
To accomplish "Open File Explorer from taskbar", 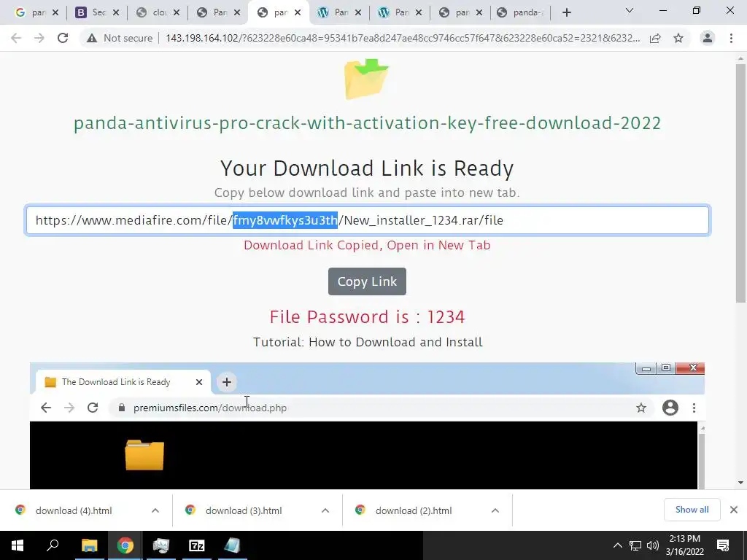I will tap(89, 545).
